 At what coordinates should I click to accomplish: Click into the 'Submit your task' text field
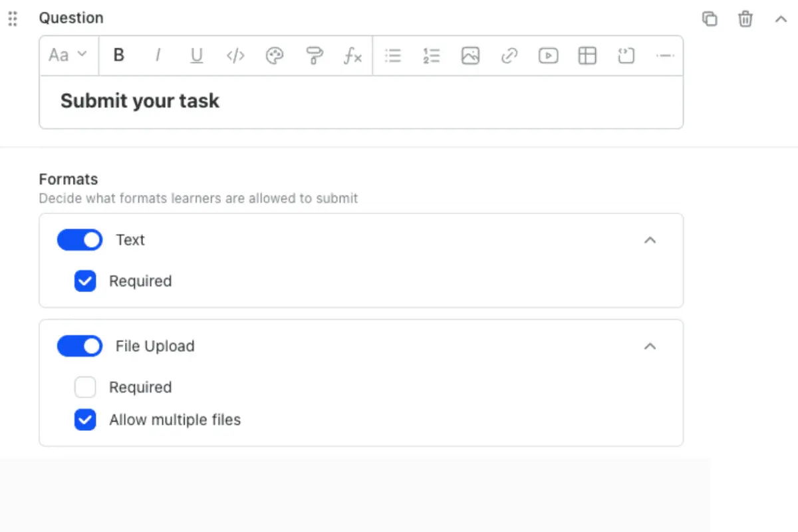[361, 102]
